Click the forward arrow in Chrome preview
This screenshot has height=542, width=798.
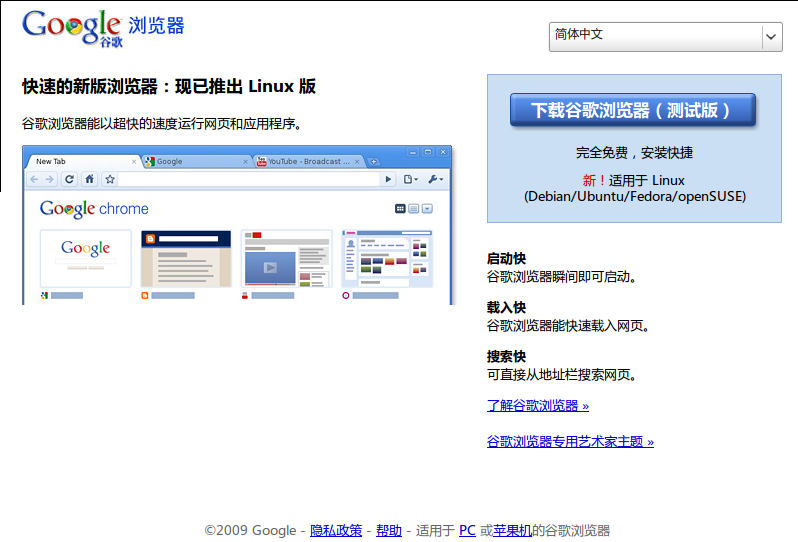[x=49, y=179]
